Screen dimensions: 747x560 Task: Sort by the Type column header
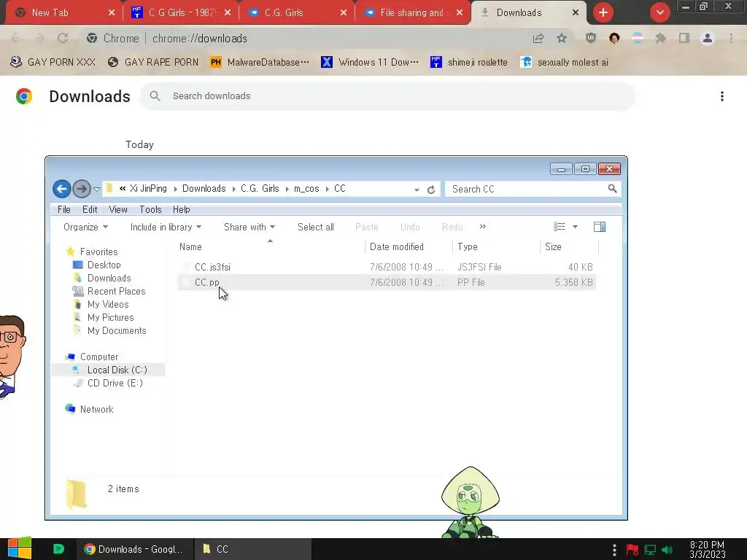pyautogui.click(x=496, y=246)
